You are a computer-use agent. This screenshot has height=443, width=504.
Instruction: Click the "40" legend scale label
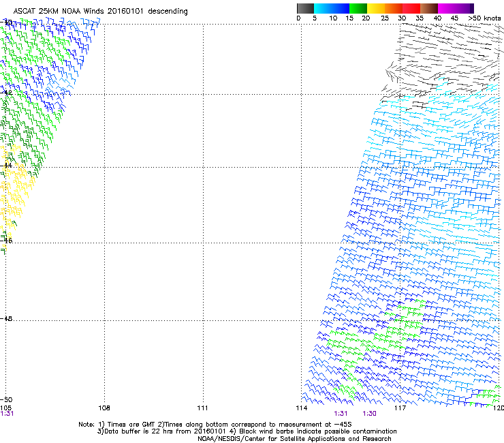pos(437,18)
